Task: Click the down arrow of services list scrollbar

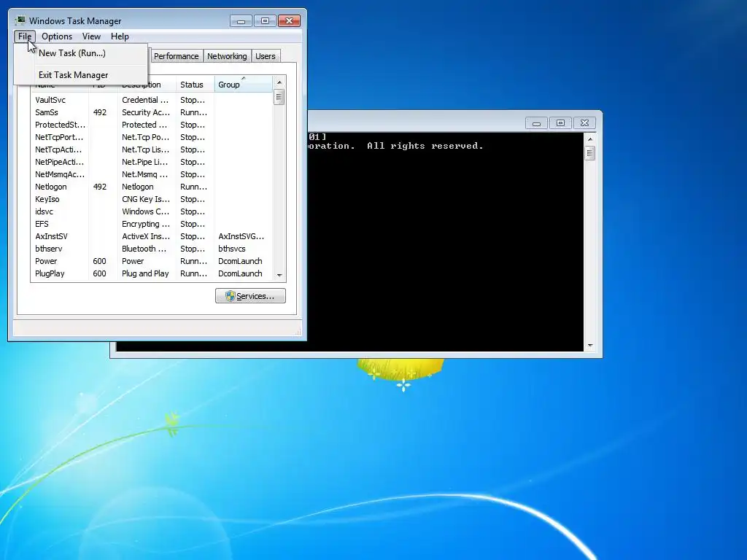Action: click(279, 275)
